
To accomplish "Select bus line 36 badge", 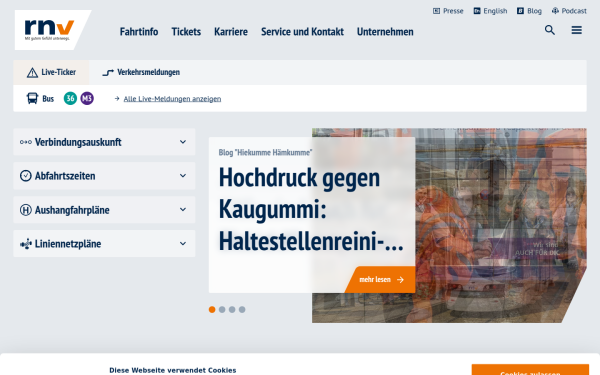I will tap(70, 98).
